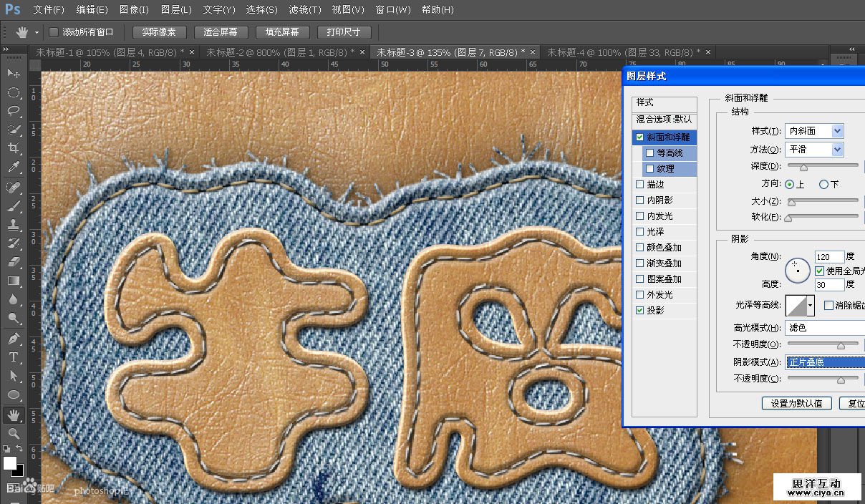Expand the 光泽等高线 contour picker arrow
This screenshot has height=504, width=865.
(811, 306)
